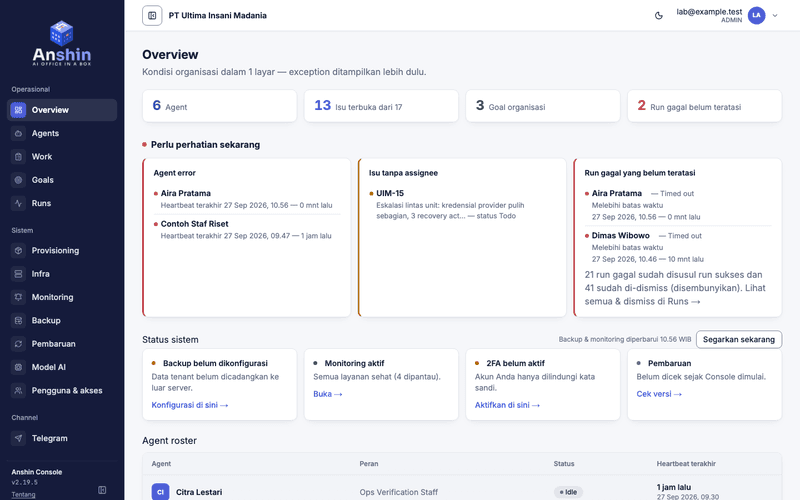
Task: Click the v2.19.5 version label
Action: coord(24,482)
